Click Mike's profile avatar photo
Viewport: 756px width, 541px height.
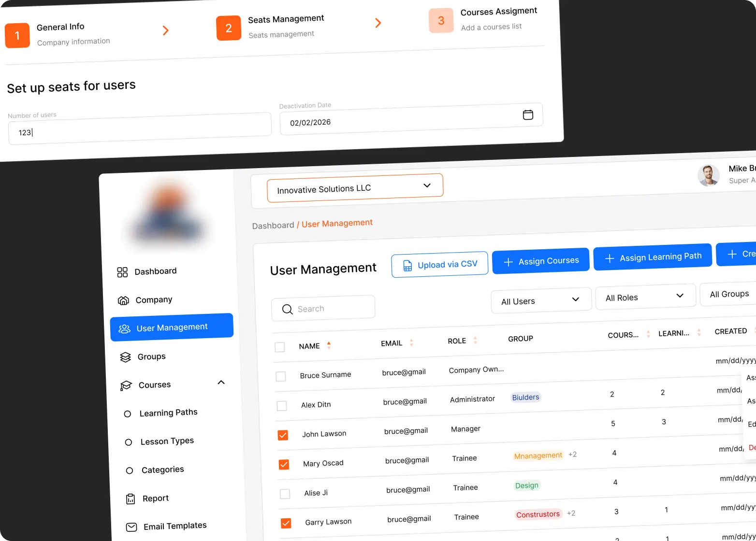coord(709,175)
